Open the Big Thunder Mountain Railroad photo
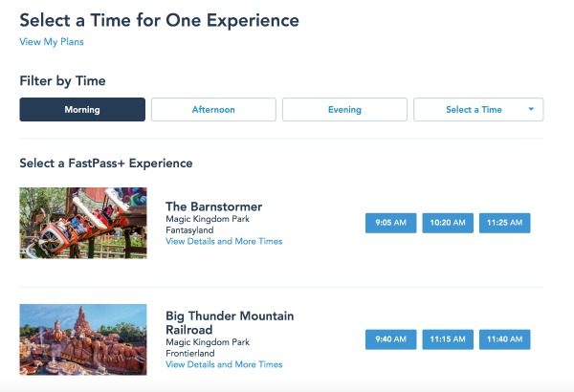574x392 pixels. (x=83, y=339)
